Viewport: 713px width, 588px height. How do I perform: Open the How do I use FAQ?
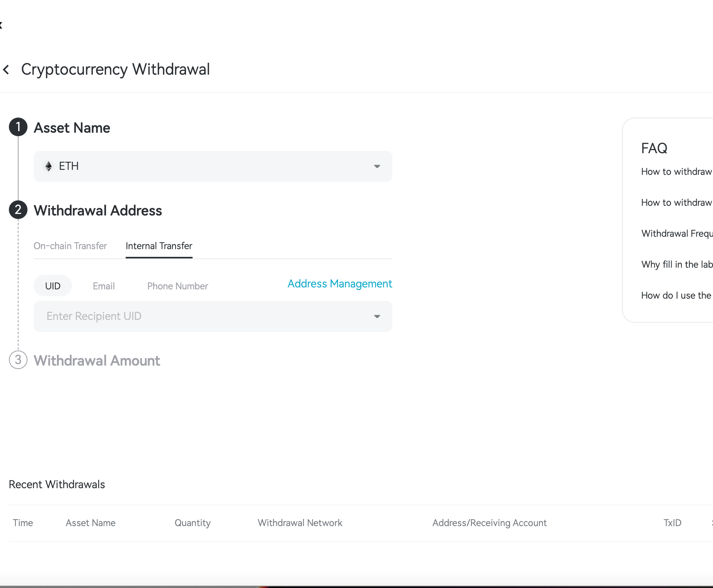[676, 296]
